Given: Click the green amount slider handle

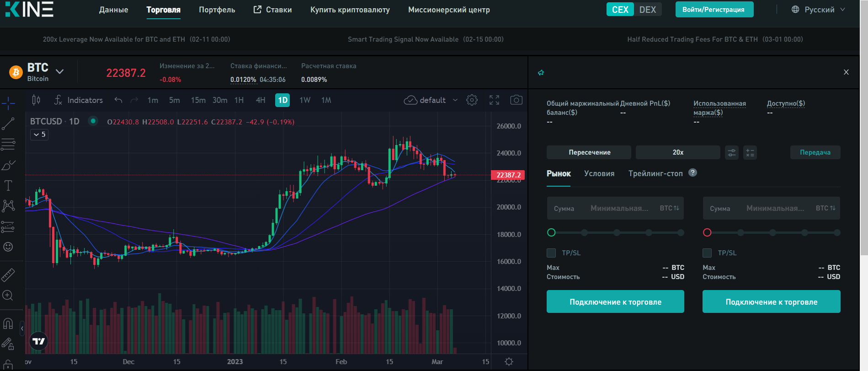Looking at the screenshot, I should point(551,233).
